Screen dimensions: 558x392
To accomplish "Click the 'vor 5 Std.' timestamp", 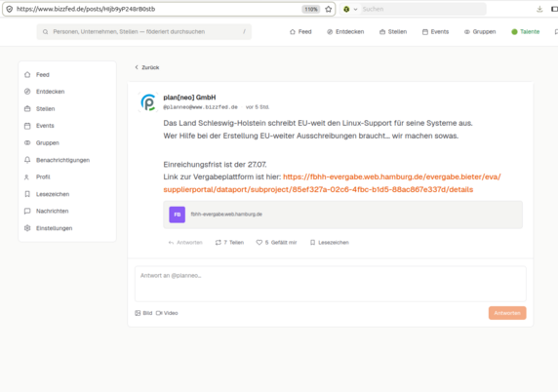I will tap(258, 107).
